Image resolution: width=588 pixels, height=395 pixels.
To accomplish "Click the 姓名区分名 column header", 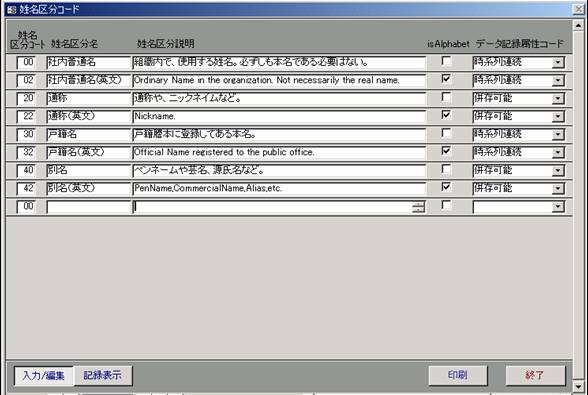I will tap(74, 44).
